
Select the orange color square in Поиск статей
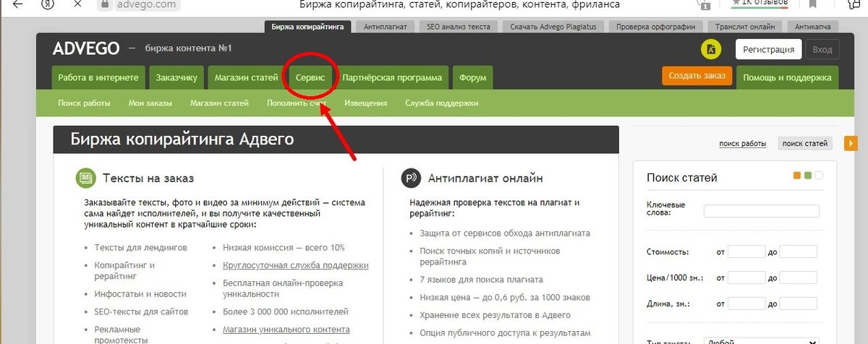[797, 176]
